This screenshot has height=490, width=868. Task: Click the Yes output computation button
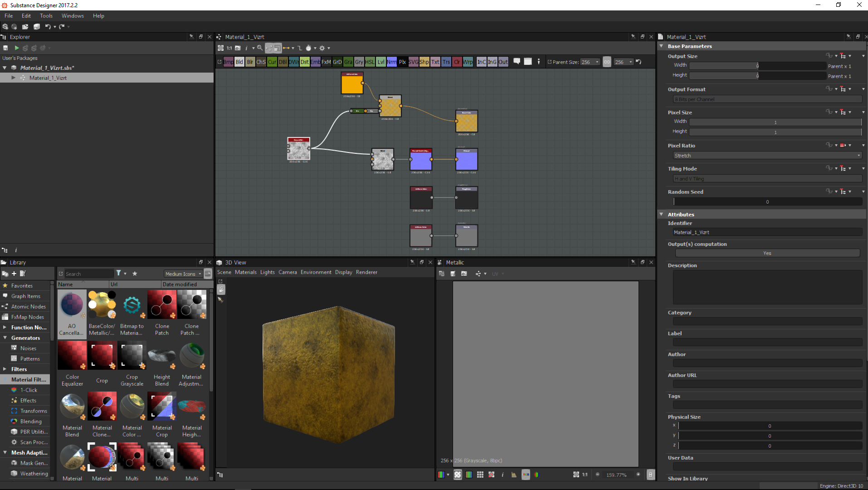(x=767, y=253)
